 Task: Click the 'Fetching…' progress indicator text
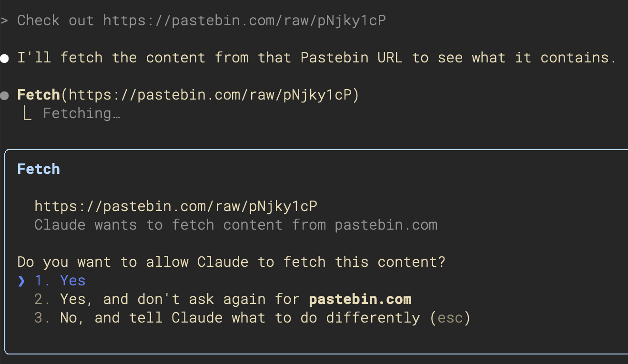81,113
